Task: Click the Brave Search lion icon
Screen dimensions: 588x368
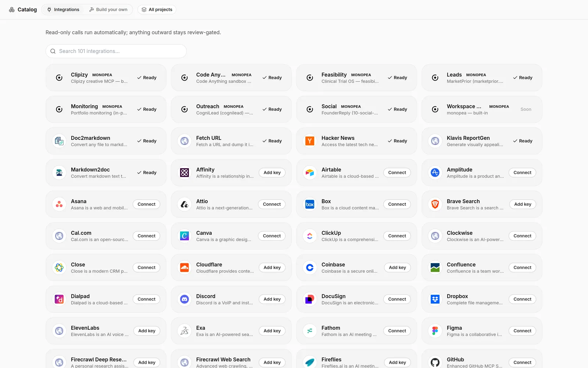Action: coord(435,204)
